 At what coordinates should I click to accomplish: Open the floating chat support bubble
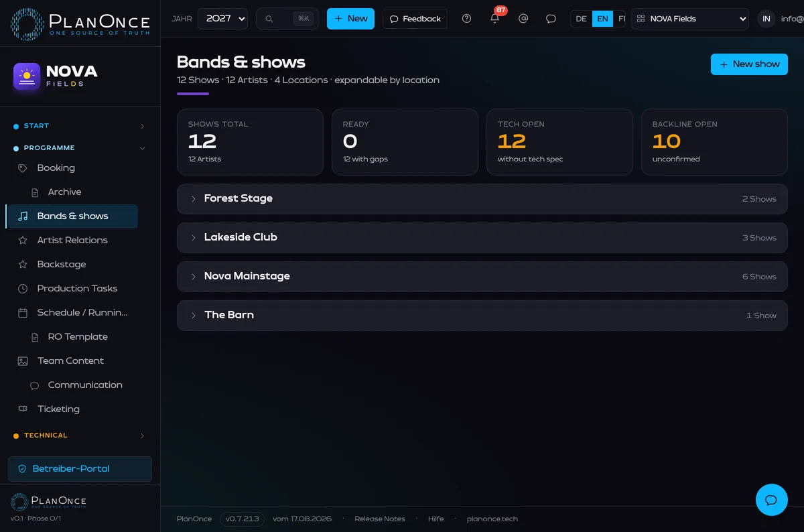[771, 500]
